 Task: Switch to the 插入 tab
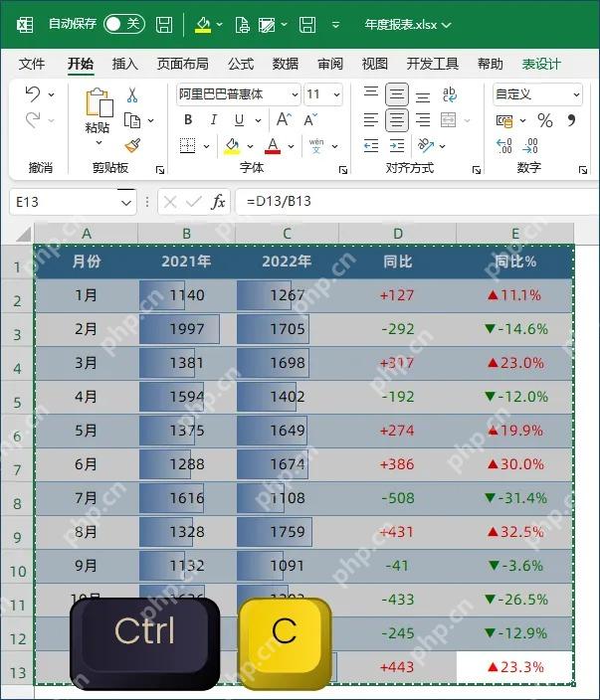click(124, 64)
